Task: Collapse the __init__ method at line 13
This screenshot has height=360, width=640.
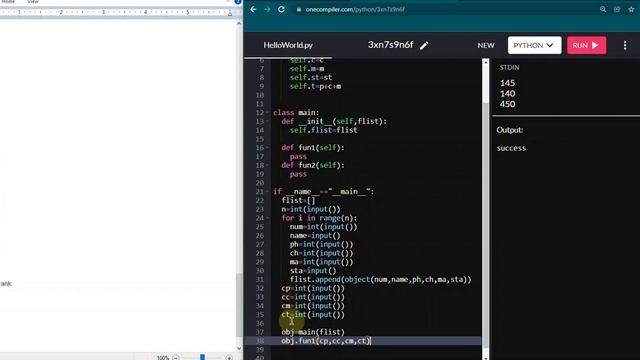Action: (x=268, y=121)
